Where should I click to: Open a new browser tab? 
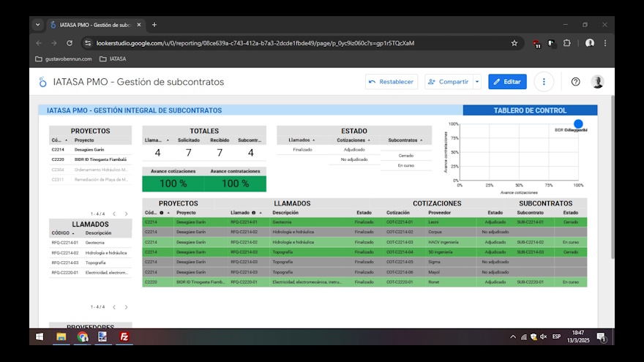pos(154,25)
